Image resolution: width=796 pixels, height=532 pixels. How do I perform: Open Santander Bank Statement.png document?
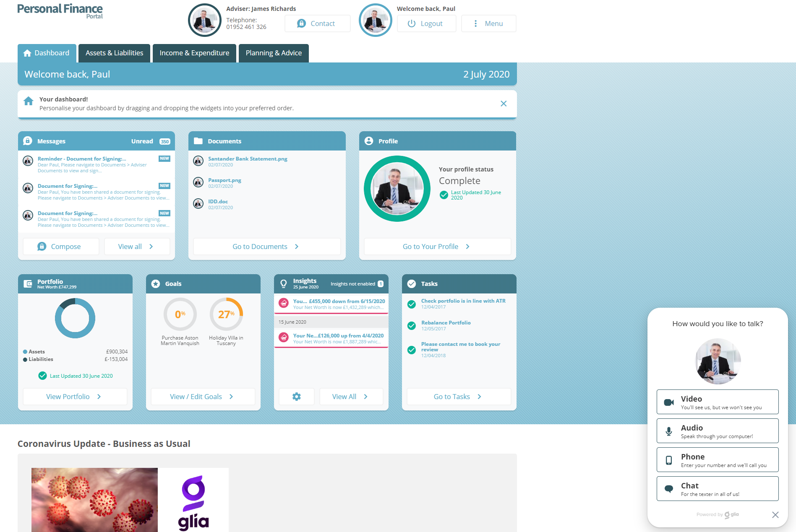point(248,159)
